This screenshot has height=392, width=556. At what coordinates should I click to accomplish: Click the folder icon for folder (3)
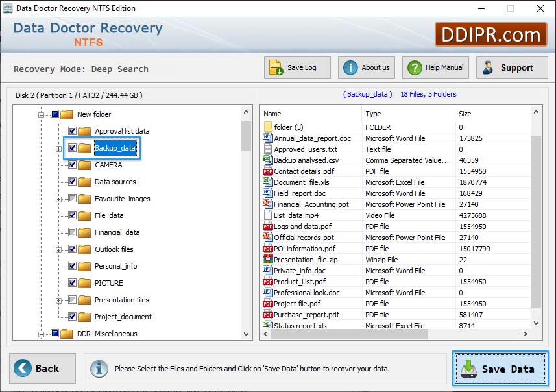tap(268, 127)
